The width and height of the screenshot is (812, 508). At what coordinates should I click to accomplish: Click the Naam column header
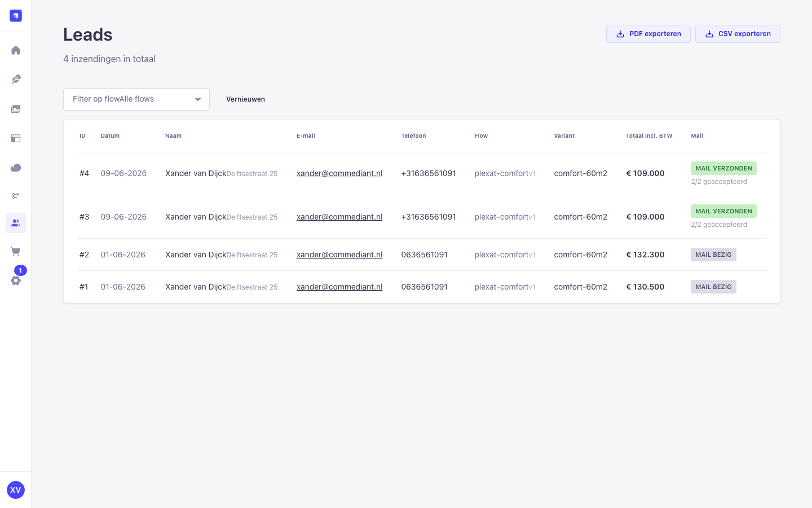pyautogui.click(x=173, y=136)
